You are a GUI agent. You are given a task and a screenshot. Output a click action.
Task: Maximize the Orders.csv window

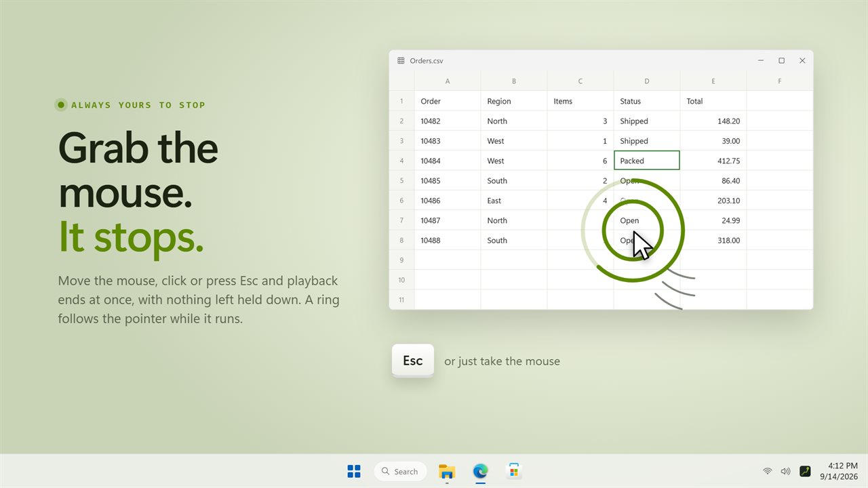pyautogui.click(x=781, y=60)
